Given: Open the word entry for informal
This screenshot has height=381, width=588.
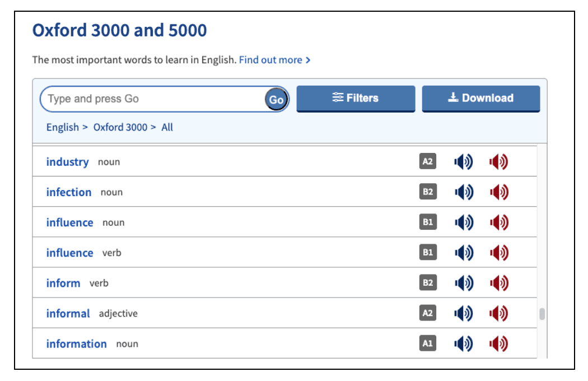Looking at the screenshot, I should [x=68, y=313].
